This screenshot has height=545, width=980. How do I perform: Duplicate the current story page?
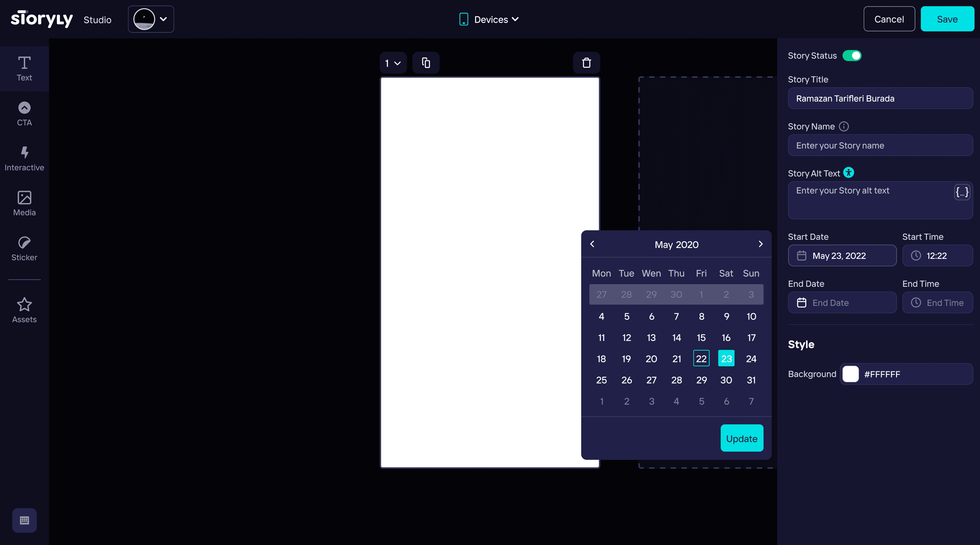point(426,63)
